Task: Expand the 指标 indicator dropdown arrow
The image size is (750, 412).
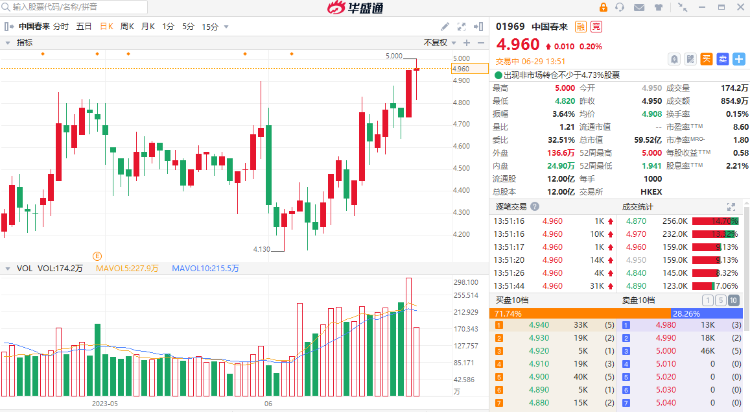Action: click(x=8, y=43)
